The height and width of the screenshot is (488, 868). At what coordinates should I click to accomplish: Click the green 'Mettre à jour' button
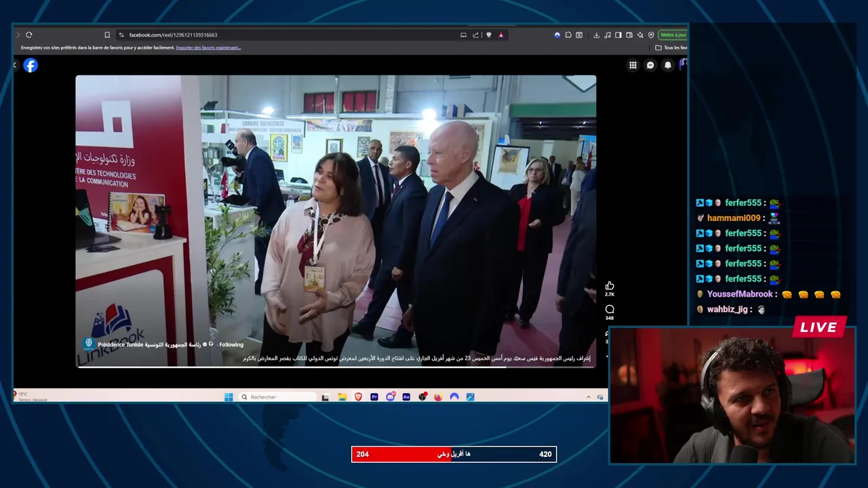click(673, 35)
